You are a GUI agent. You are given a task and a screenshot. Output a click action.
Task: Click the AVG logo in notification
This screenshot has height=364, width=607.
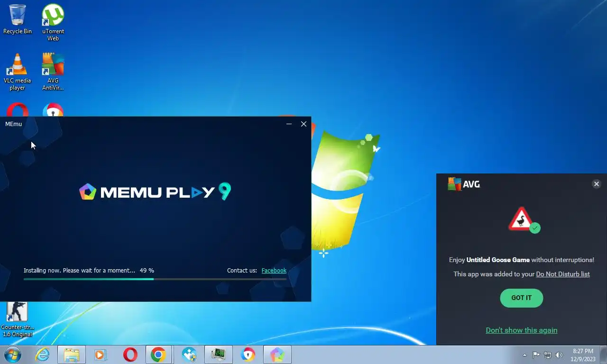pyautogui.click(x=464, y=184)
